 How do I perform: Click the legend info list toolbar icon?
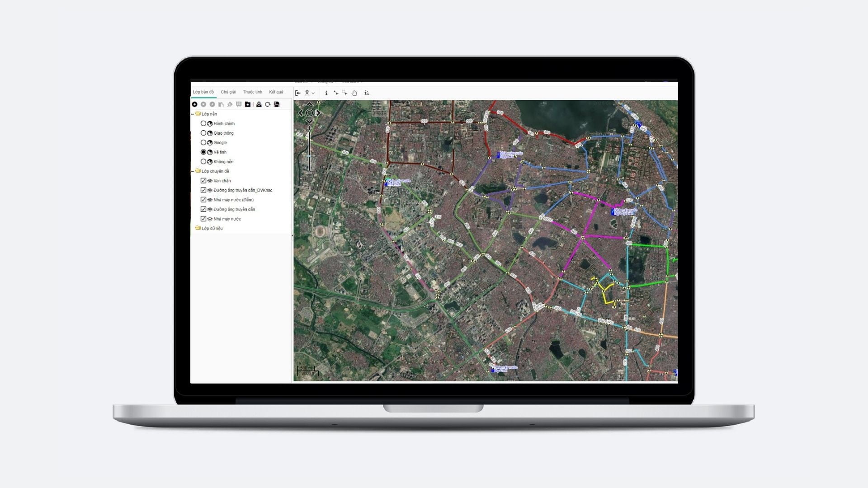tap(368, 93)
